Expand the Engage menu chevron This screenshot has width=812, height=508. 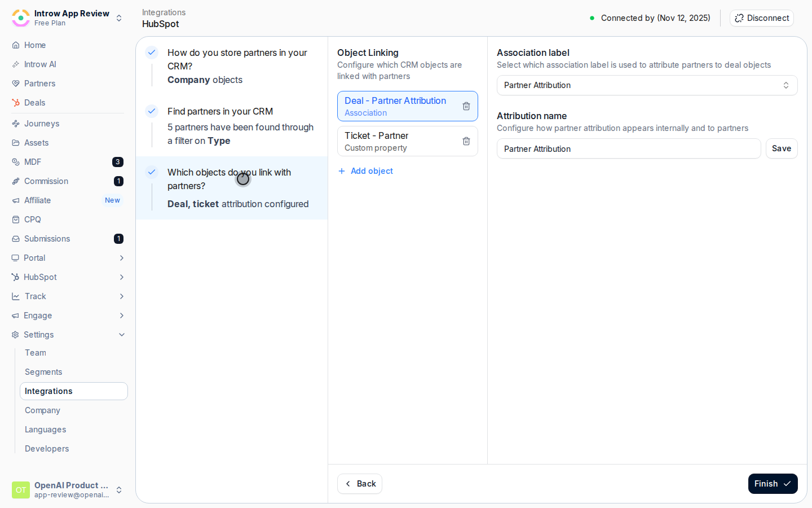click(122, 316)
